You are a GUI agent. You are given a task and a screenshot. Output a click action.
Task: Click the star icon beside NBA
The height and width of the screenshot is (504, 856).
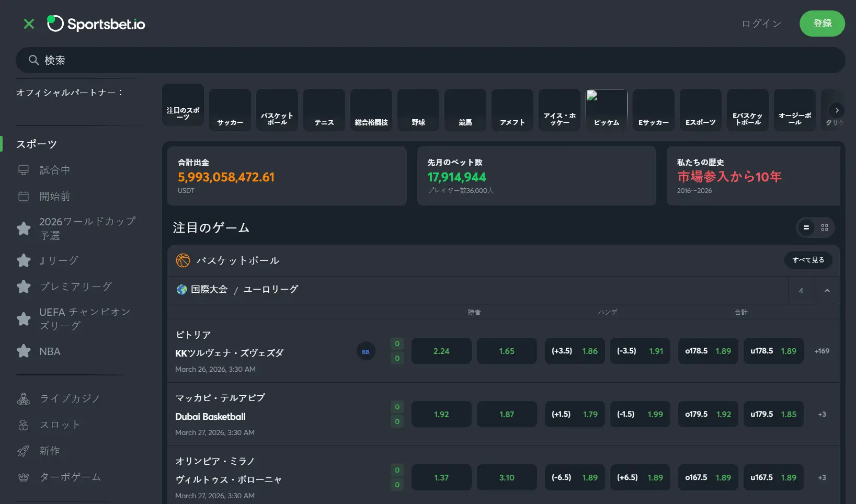(24, 351)
